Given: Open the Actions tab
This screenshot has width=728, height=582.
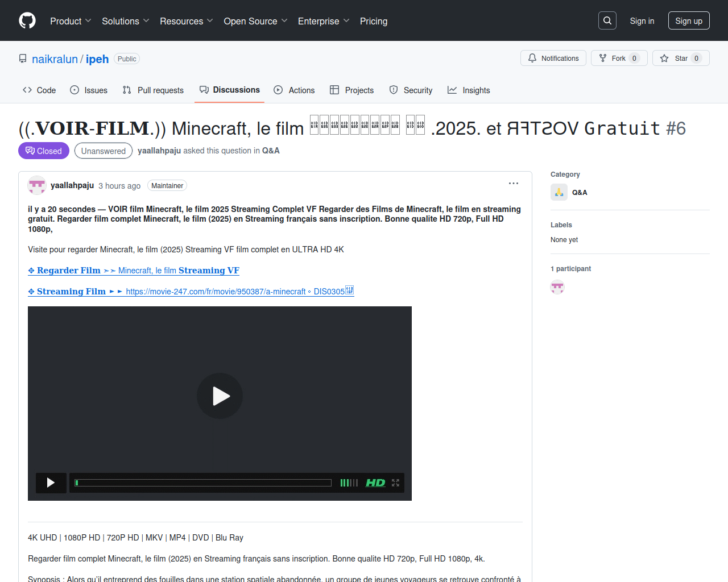Looking at the screenshot, I should 294,90.
